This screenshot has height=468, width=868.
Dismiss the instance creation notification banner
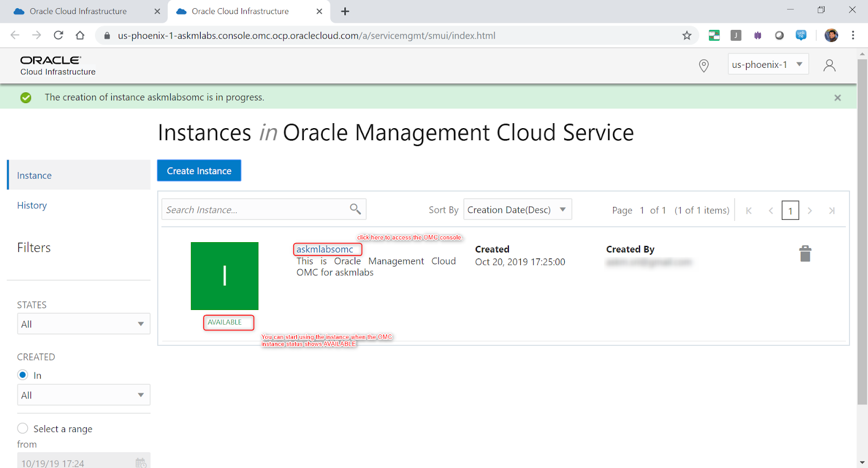838,98
